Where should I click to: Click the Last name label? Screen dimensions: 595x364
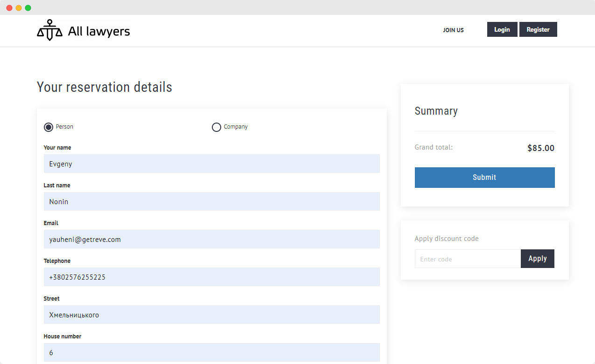[57, 185]
